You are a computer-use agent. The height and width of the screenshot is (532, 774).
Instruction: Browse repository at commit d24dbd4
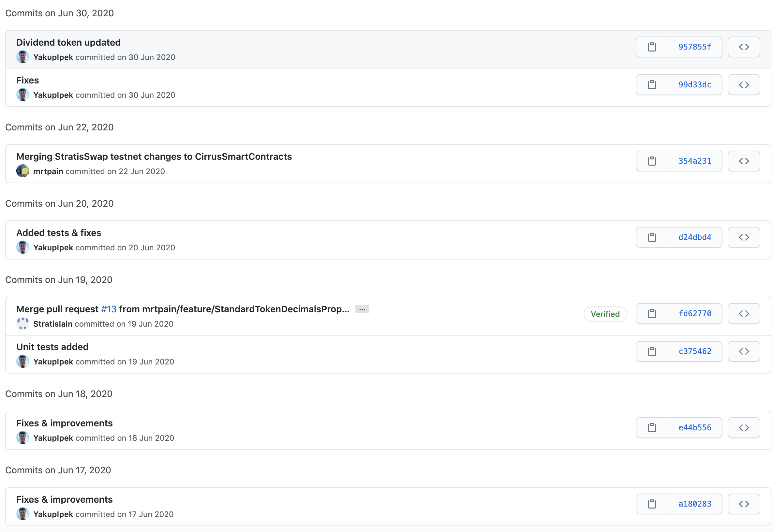tap(743, 237)
